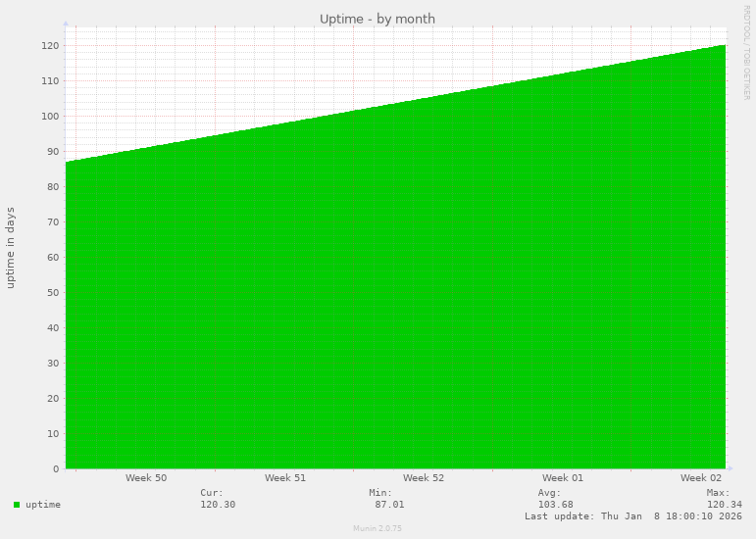756x539 pixels.
Task: Click the y-axis label 60
Action: click(53, 257)
